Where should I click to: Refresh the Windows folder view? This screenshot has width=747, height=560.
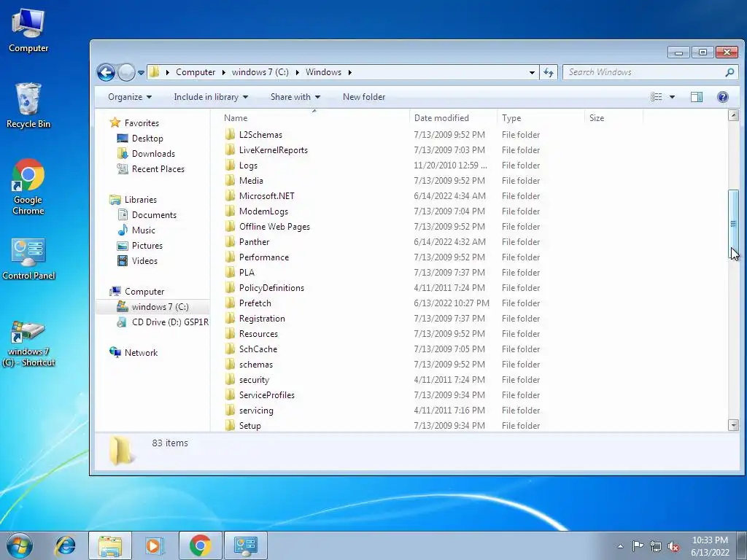(x=549, y=72)
